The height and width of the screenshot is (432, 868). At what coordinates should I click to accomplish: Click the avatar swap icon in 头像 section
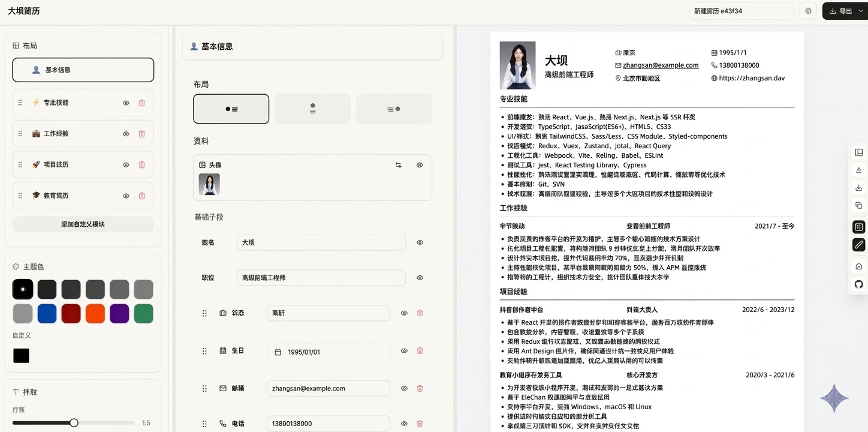[398, 165]
